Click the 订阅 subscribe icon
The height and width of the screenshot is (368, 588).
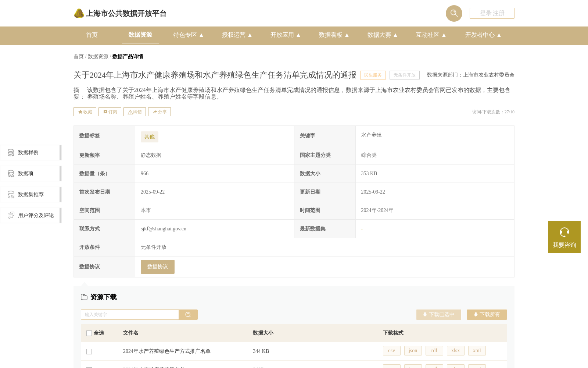click(105, 112)
